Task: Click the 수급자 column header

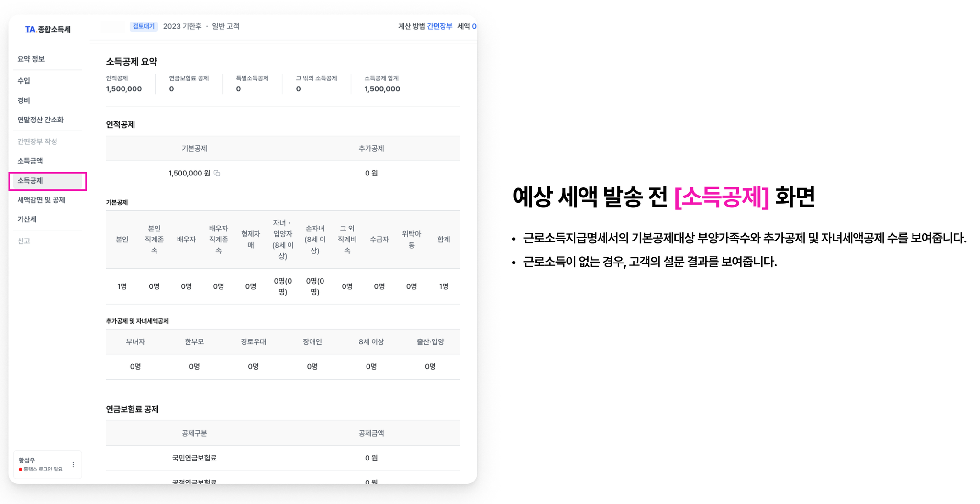Action: 379,240
